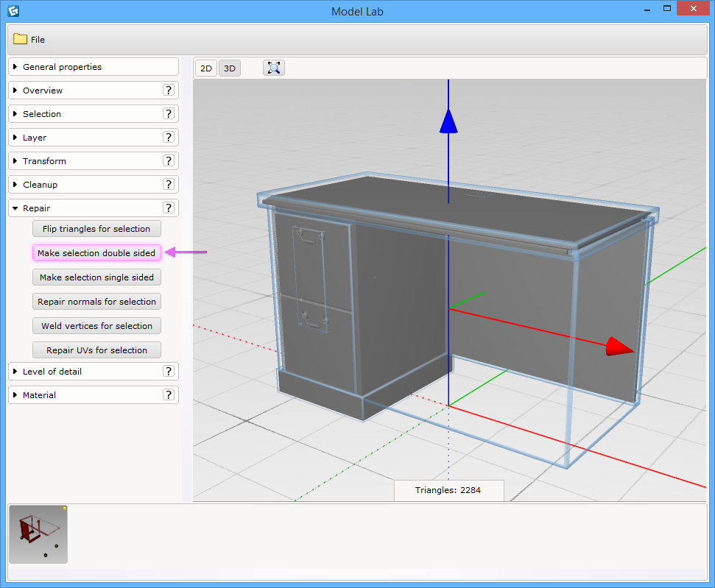Image resolution: width=715 pixels, height=588 pixels.
Task: Select the red desk model thumbnail
Action: click(38, 534)
